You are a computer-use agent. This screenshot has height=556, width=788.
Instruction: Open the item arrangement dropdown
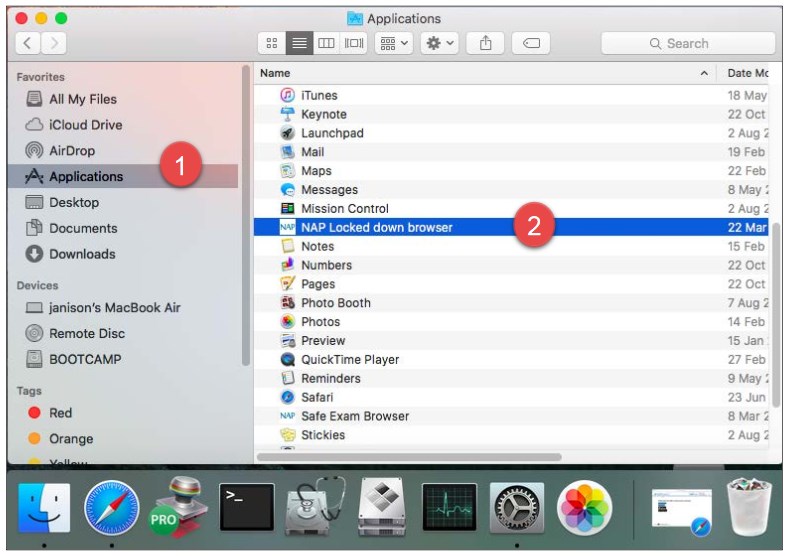click(394, 43)
